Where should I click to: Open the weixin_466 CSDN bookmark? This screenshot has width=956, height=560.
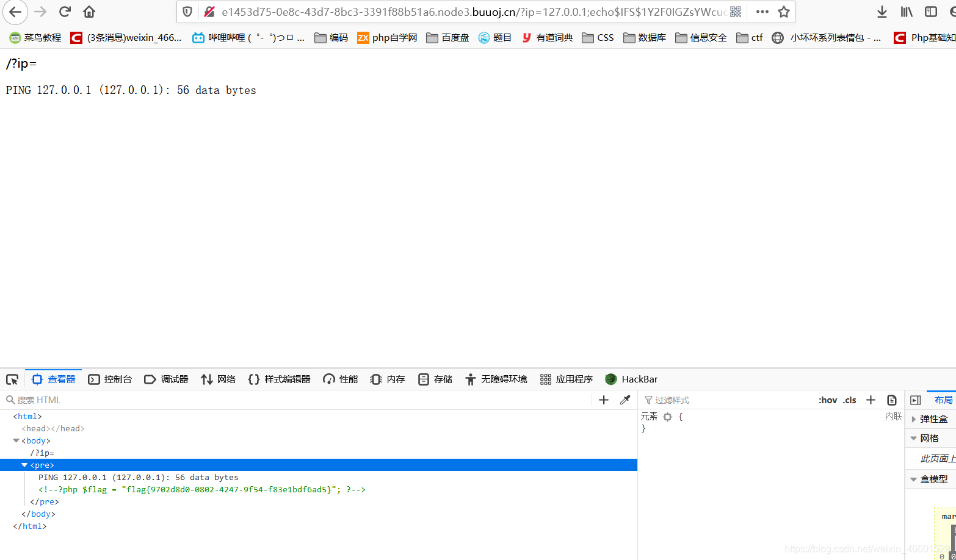pos(126,38)
